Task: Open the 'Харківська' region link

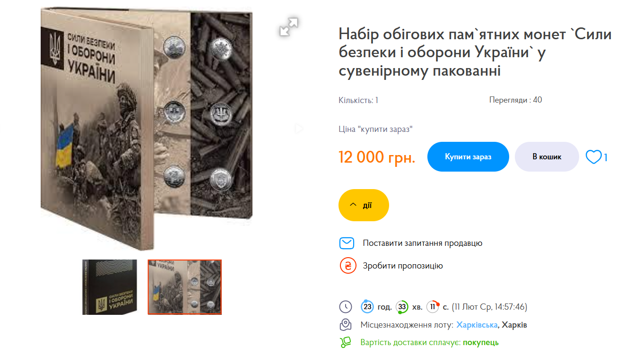Action: [x=477, y=325]
